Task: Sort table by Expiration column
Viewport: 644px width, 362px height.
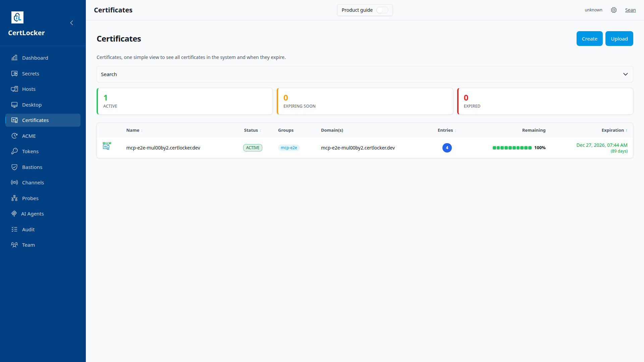Action: (x=614, y=130)
